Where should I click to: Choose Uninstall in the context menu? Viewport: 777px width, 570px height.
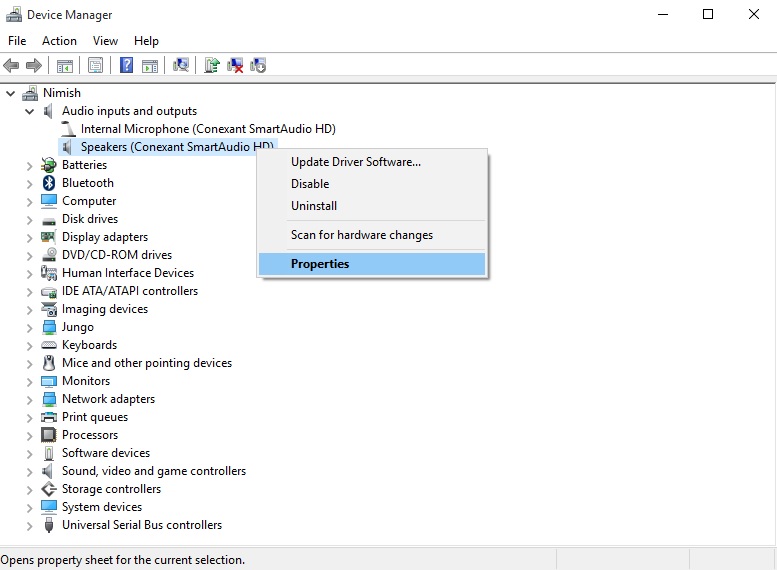[372, 206]
